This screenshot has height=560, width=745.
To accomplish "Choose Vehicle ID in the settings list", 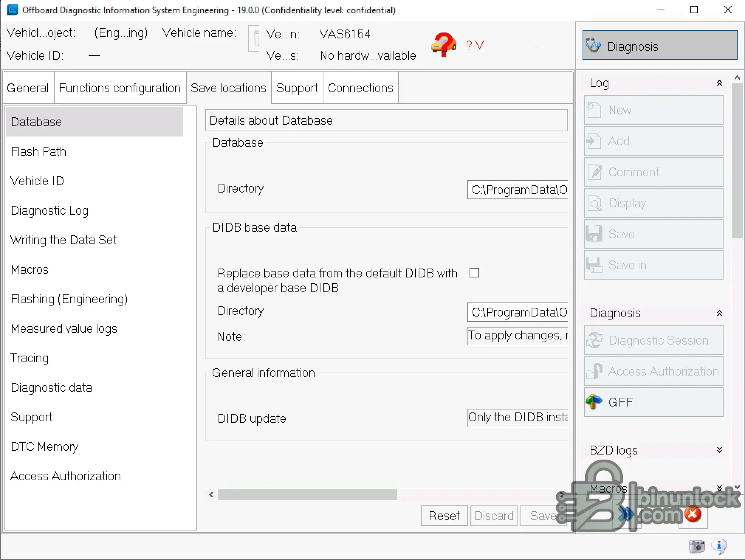I will pos(95,181).
